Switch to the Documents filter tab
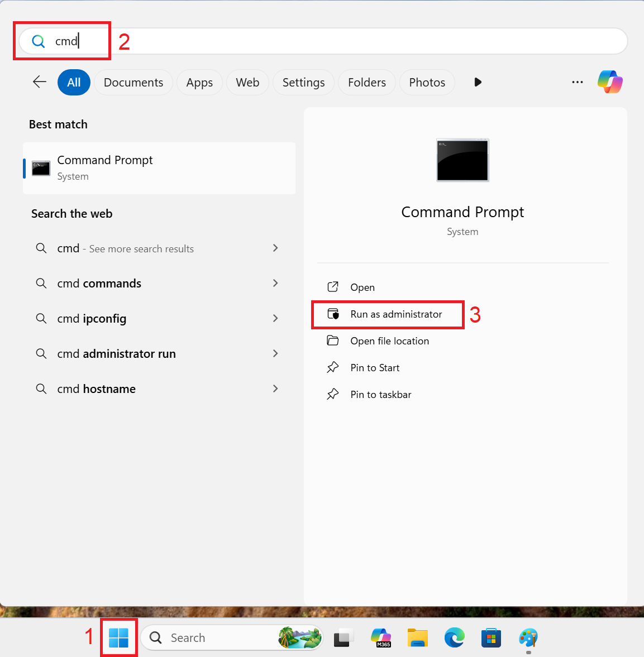Screen dimensions: 644x657 [x=133, y=83]
